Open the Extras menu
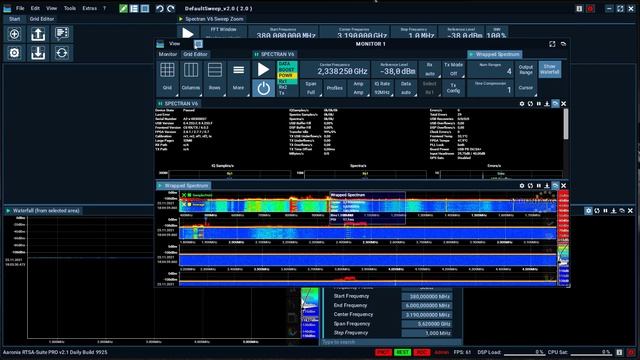The width and height of the screenshot is (640, 360). coord(89,8)
